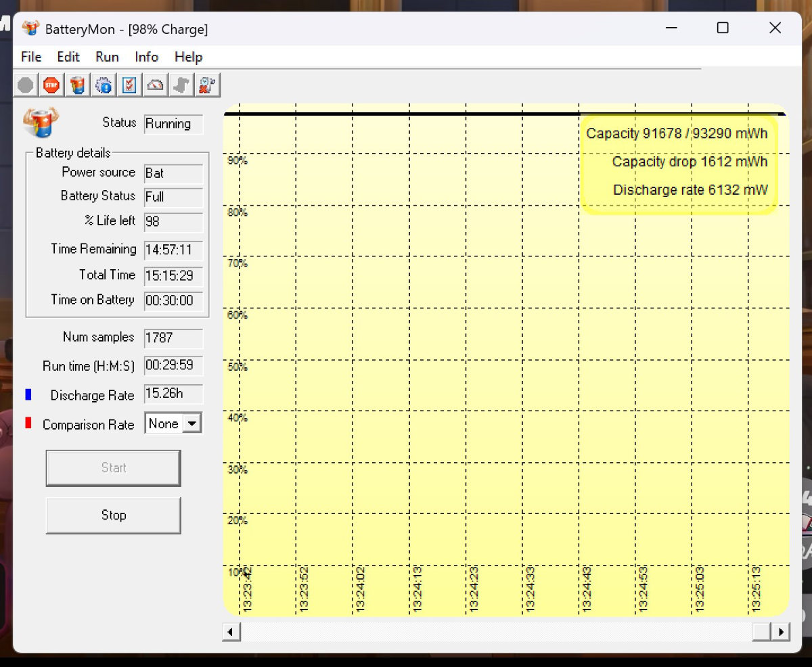Click the grayed-out start monitoring toolbar icon
812x667 pixels.
pos(26,85)
